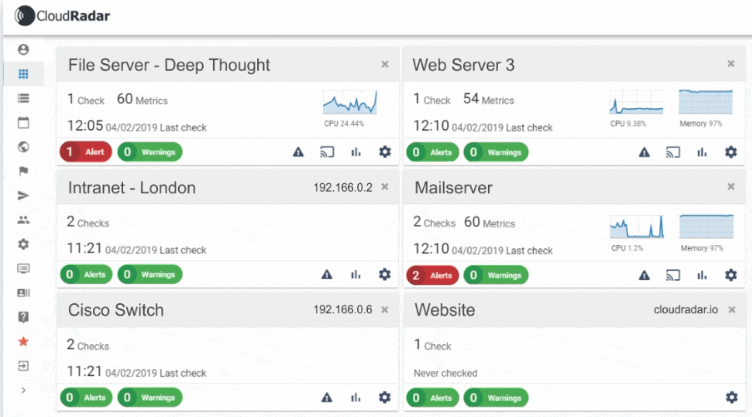This screenshot has width=752, height=417.
Task: Open alert triangle on Intranet - London card
Action: click(x=327, y=274)
